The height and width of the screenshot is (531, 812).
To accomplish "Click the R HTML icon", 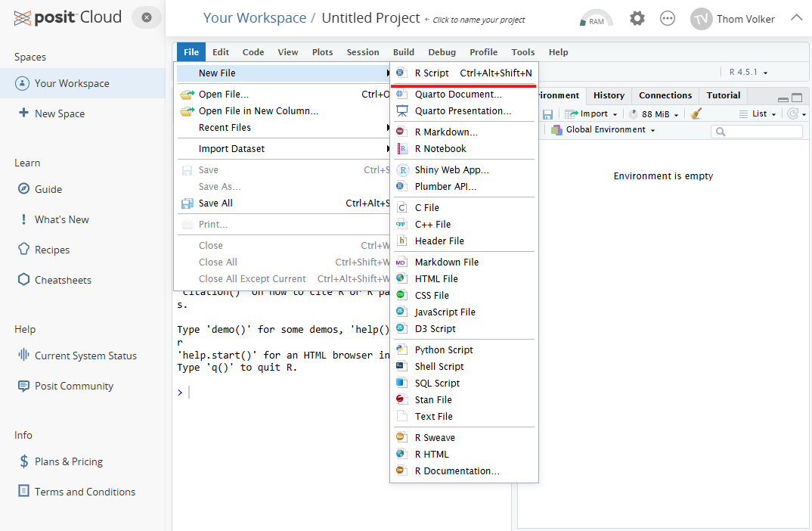I will point(401,454).
